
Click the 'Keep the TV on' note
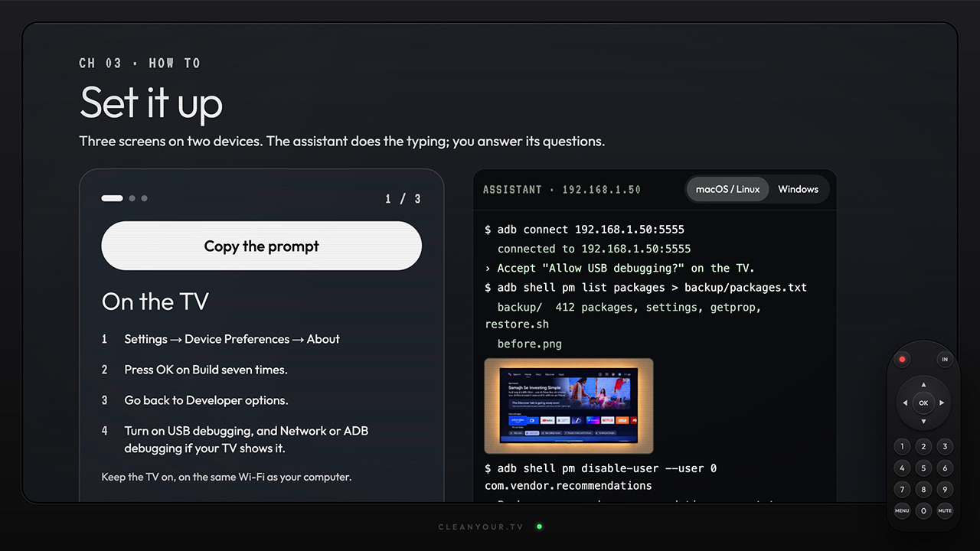(227, 477)
